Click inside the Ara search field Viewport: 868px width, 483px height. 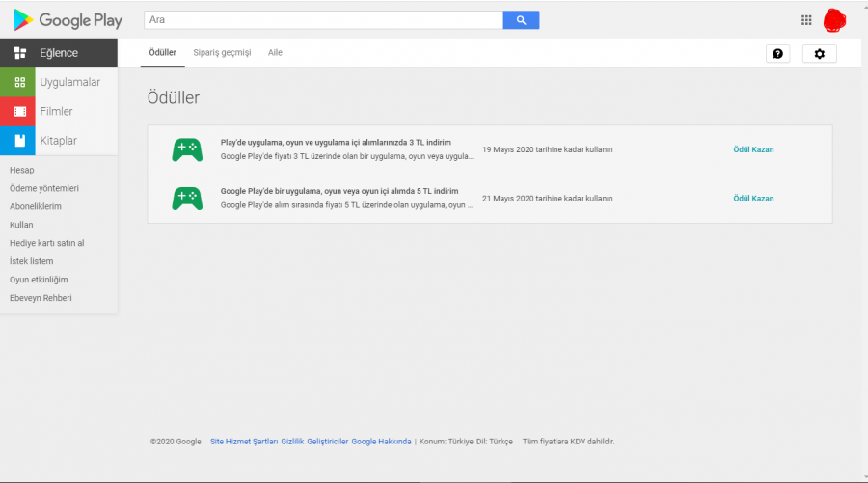323,20
